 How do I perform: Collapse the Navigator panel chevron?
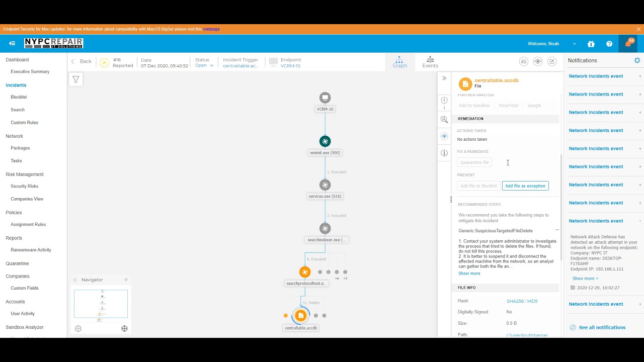click(x=75, y=280)
